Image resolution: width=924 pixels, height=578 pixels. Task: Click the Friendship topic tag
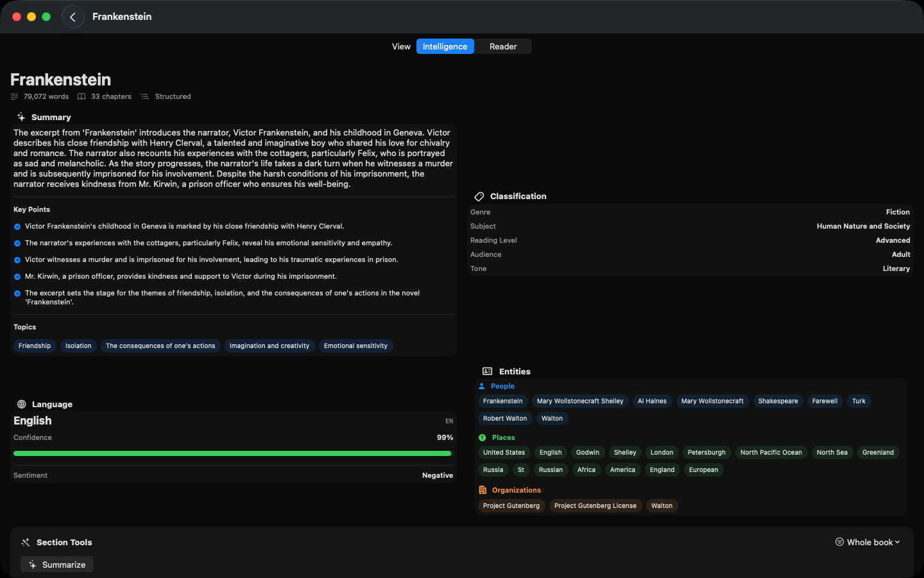[x=35, y=346]
